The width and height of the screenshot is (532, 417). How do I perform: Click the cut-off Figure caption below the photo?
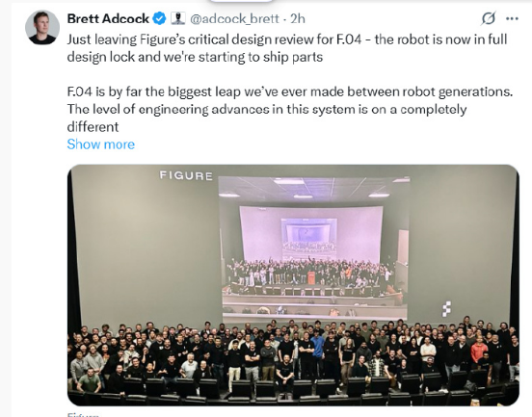coord(83,415)
